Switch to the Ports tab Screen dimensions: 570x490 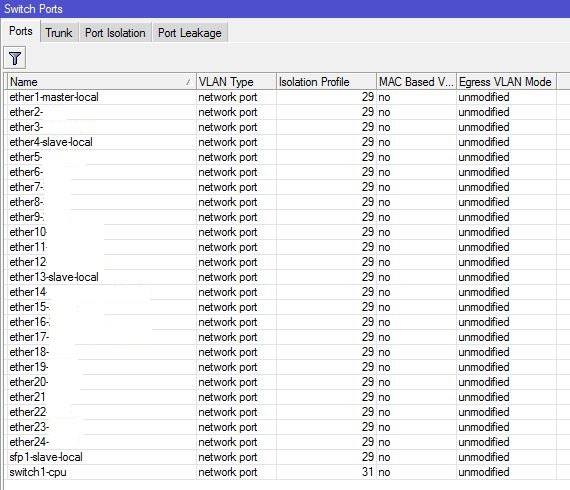click(x=21, y=31)
